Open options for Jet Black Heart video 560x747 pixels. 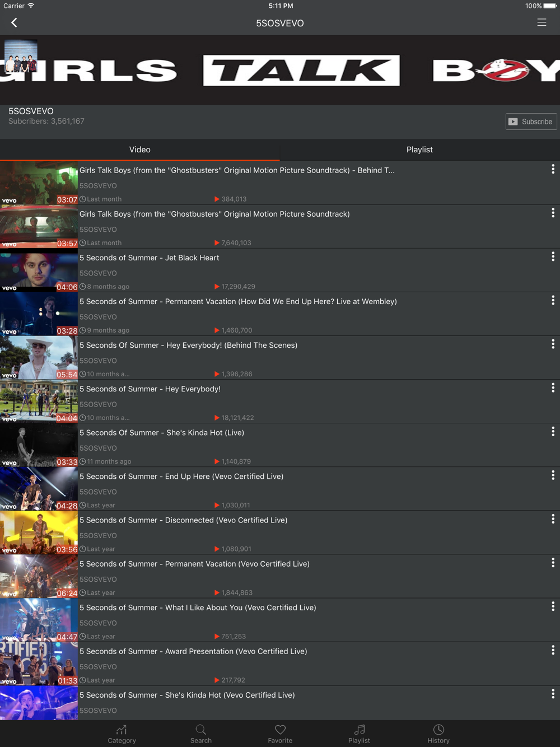click(x=553, y=256)
